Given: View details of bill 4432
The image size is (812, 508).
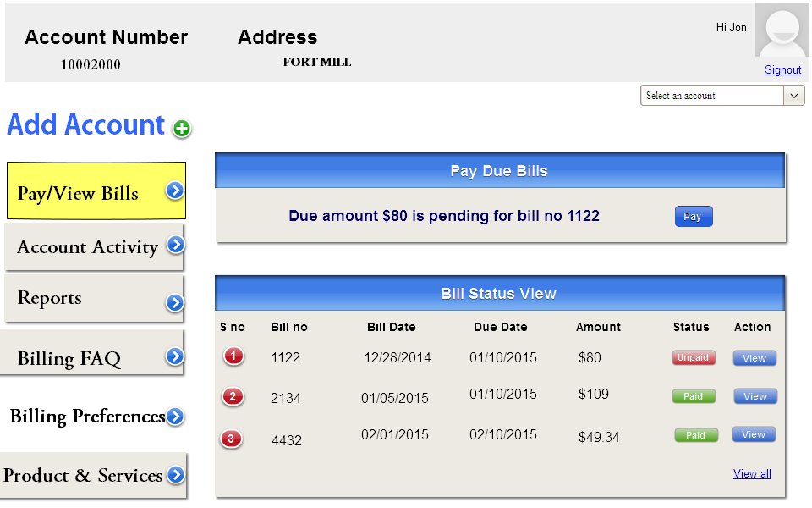Looking at the screenshot, I should [x=754, y=434].
